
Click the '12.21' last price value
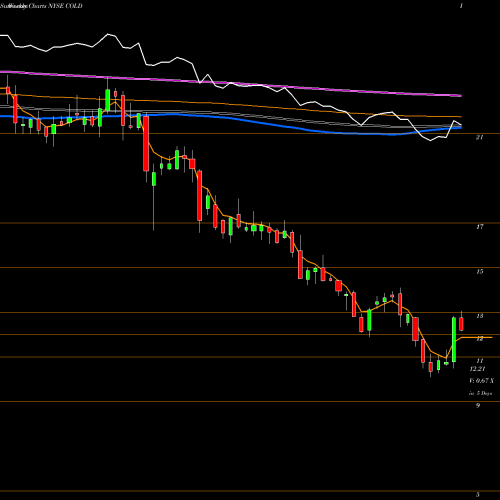pyautogui.click(x=477, y=369)
